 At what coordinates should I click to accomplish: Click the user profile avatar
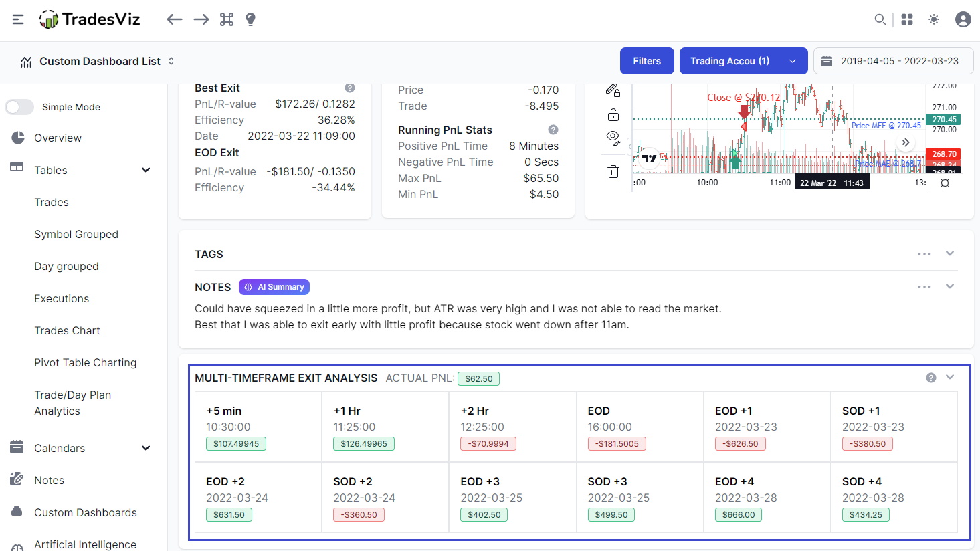[x=963, y=19]
